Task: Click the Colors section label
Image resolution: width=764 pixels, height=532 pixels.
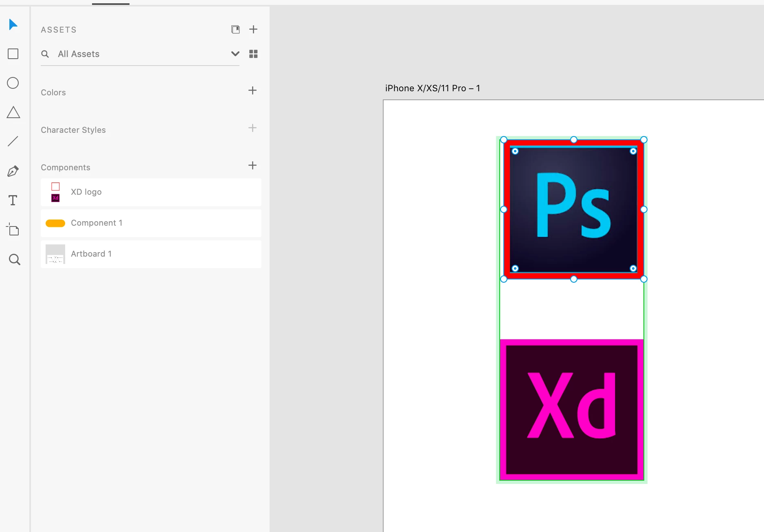Action: pyautogui.click(x=53, y=92)
